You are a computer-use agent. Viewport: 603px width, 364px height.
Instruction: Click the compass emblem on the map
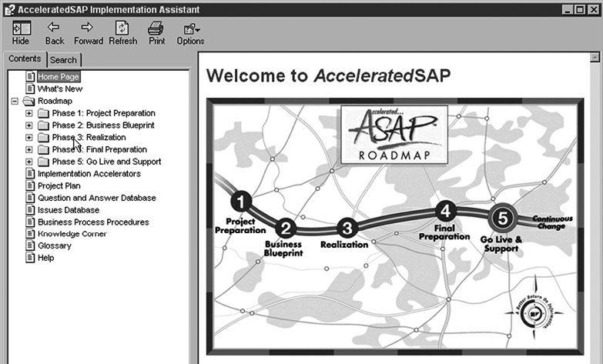coord(534,313)
